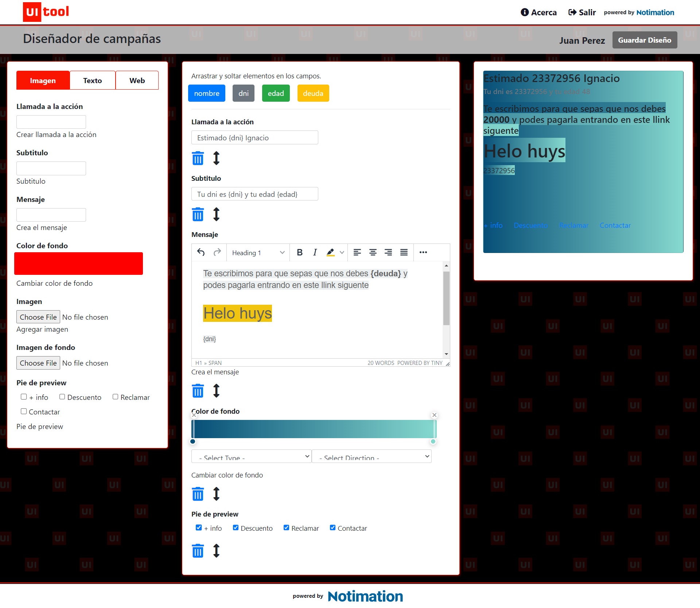Toggle italic formatting in the editor
Viewport: 700px width, 608px height.
tap(315, 252)
